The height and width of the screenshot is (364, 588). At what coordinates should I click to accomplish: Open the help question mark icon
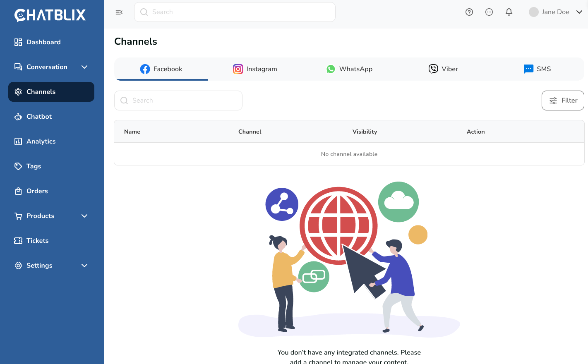[469, 12]
